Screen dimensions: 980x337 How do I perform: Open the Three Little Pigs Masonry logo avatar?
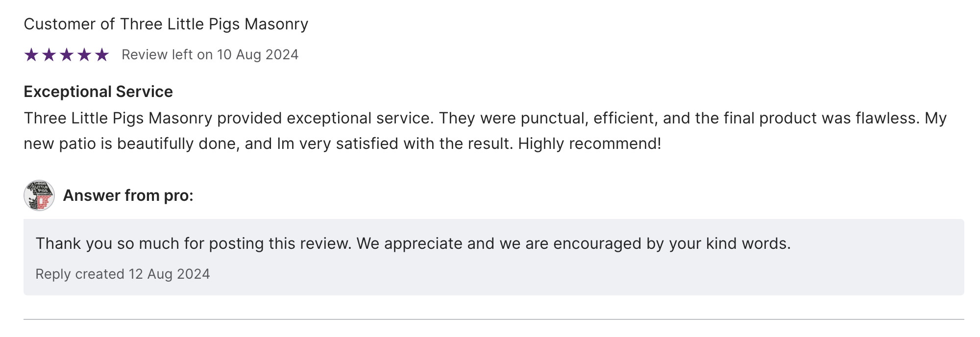(39, 195)
